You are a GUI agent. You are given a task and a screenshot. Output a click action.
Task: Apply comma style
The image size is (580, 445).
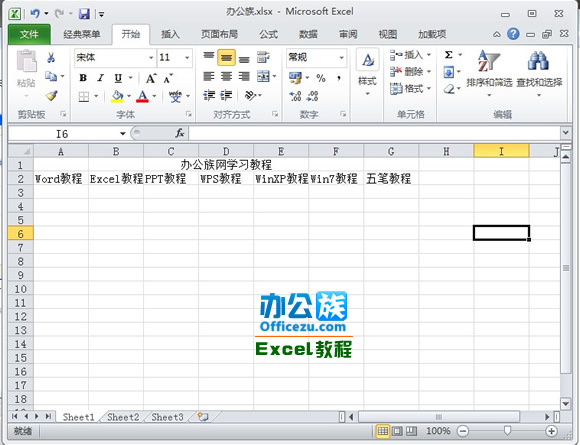[339, 78]
